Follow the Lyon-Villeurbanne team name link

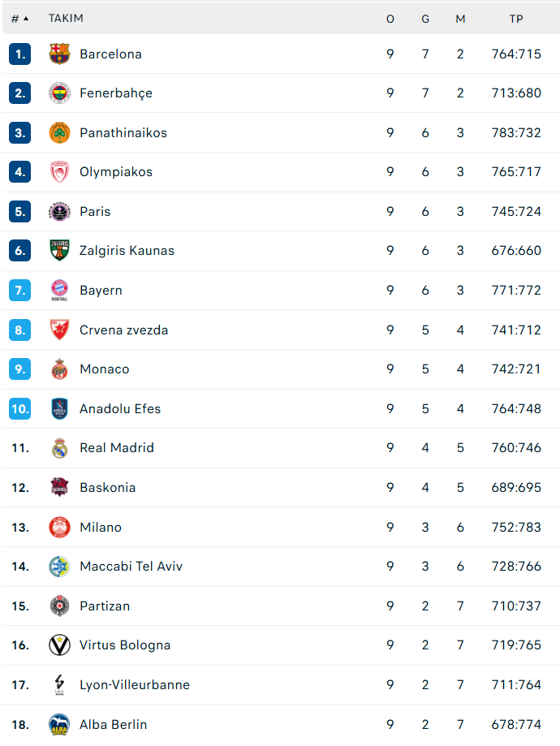click(135, 684)
